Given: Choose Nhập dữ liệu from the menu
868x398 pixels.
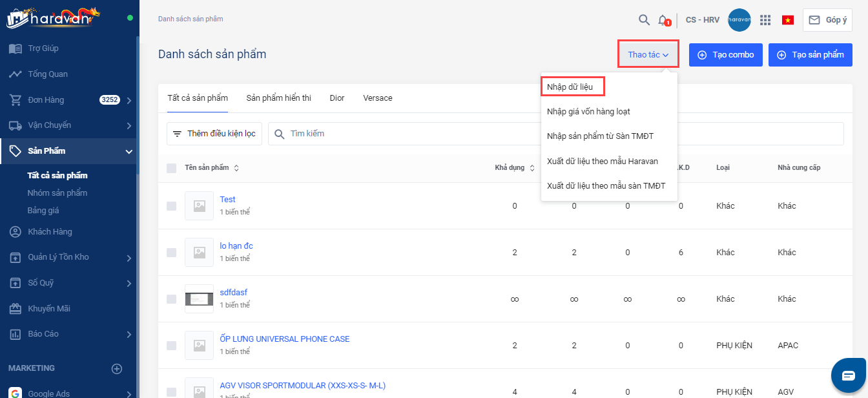Looking at the screenshot, I should point(570,87).
